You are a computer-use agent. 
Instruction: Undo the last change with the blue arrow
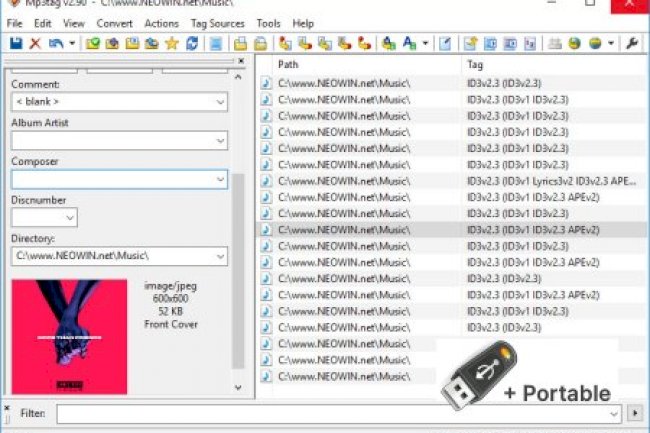(x=56, y=43)
